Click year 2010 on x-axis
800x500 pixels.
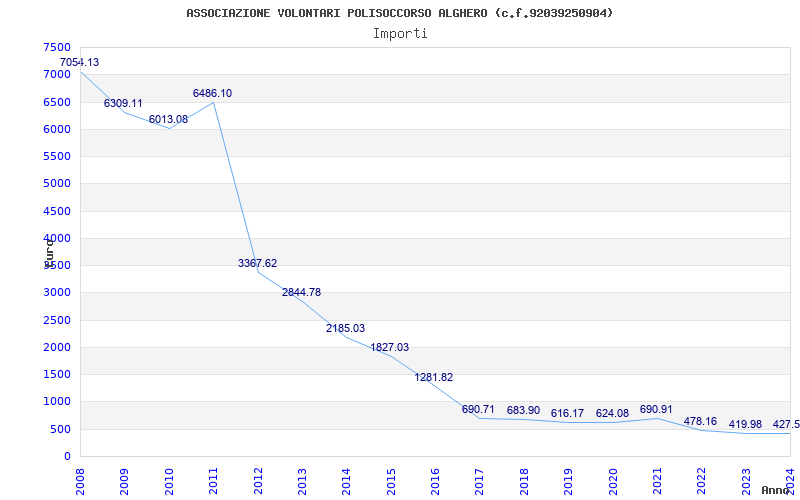pos(169,481)
